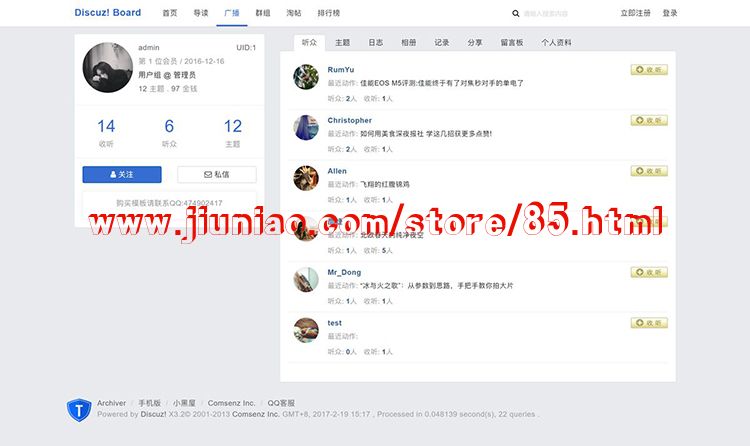Open Mr_Dong's avatar
The width and height of the screenshot is (750, 446).
pyautogui.click(x=306, y=279)
